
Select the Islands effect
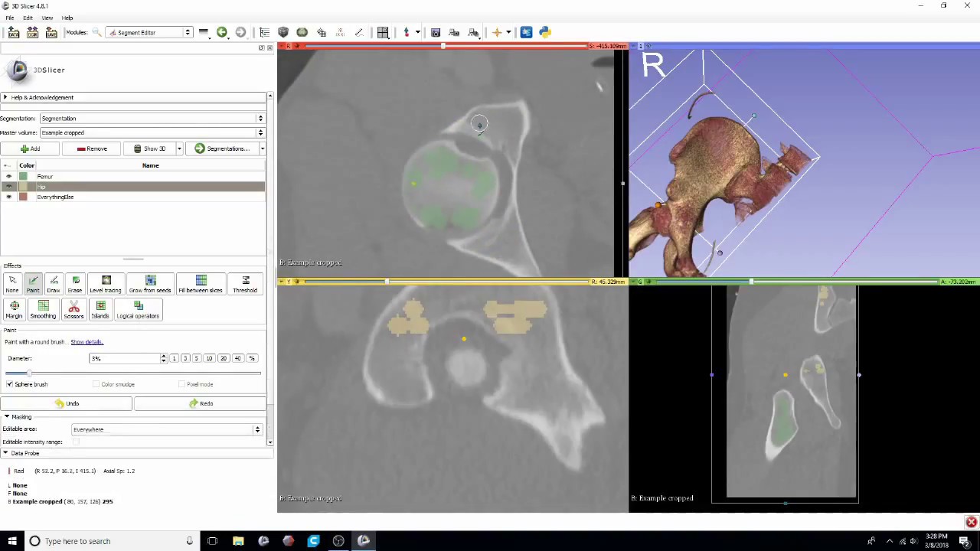point(100,310)
